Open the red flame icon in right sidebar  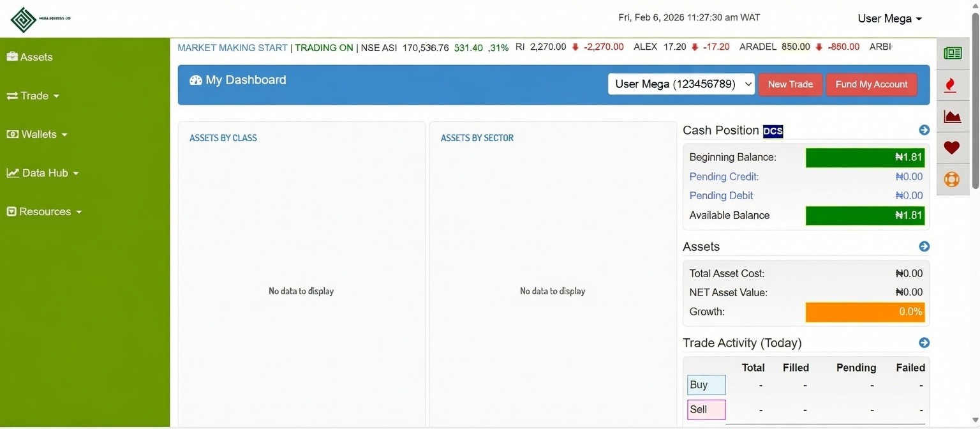[951, 85]
